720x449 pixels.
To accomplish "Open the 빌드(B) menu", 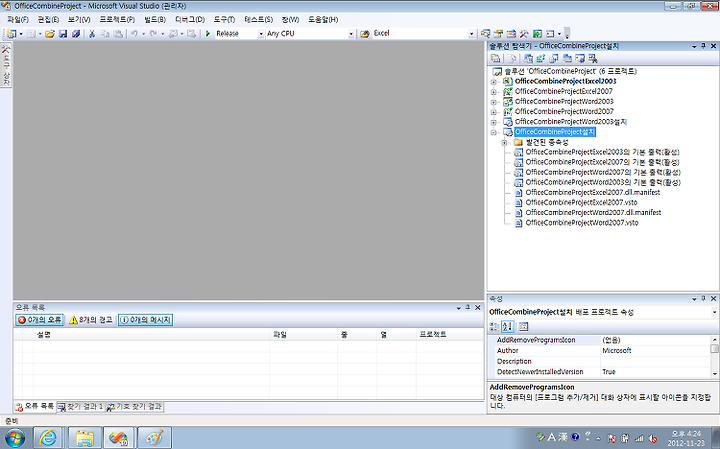I will (x=155, y=19).
